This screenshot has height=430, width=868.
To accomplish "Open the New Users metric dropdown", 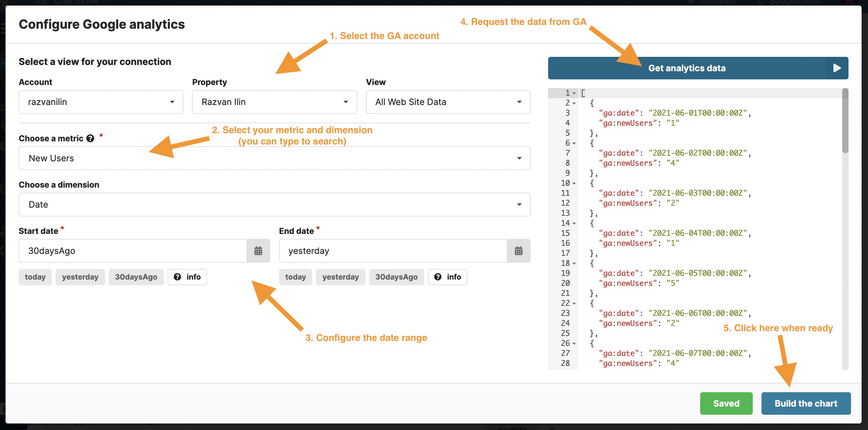I will tap(274, 158).
